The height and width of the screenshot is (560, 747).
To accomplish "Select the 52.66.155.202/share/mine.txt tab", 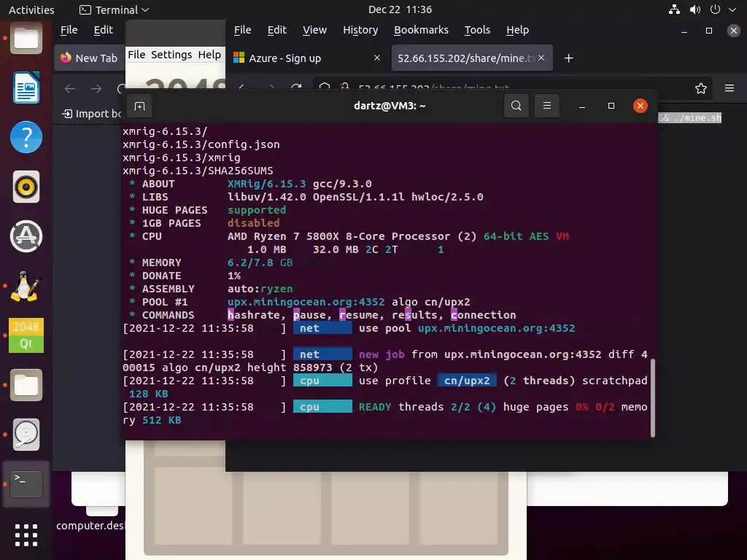I will 472,58.
